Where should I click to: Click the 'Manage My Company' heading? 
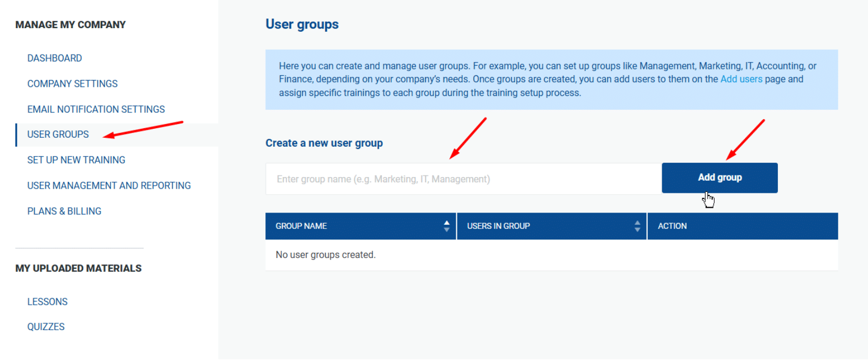71,25
